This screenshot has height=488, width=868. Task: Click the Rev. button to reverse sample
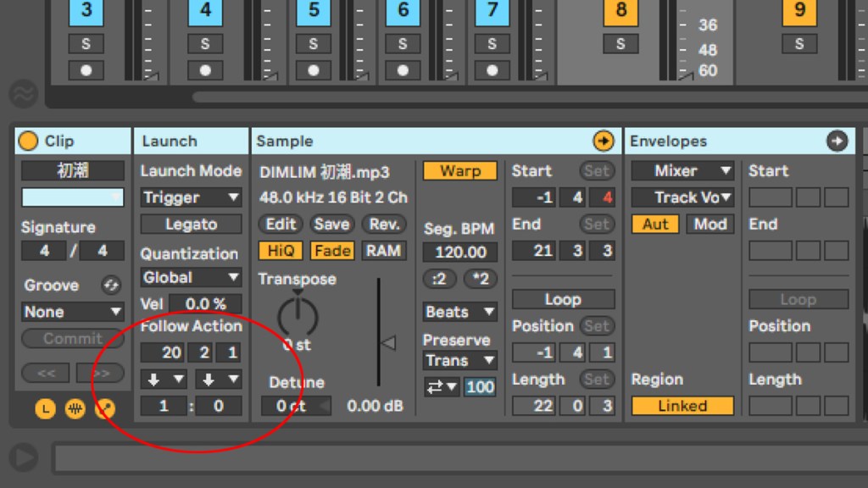(x=383, y=225)
